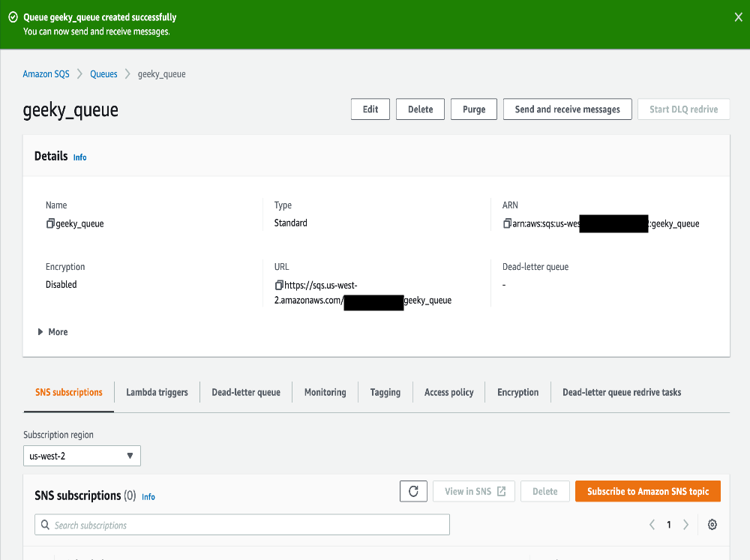Click Delete button in SNS subscriptions panel

(x=544, y=491)
